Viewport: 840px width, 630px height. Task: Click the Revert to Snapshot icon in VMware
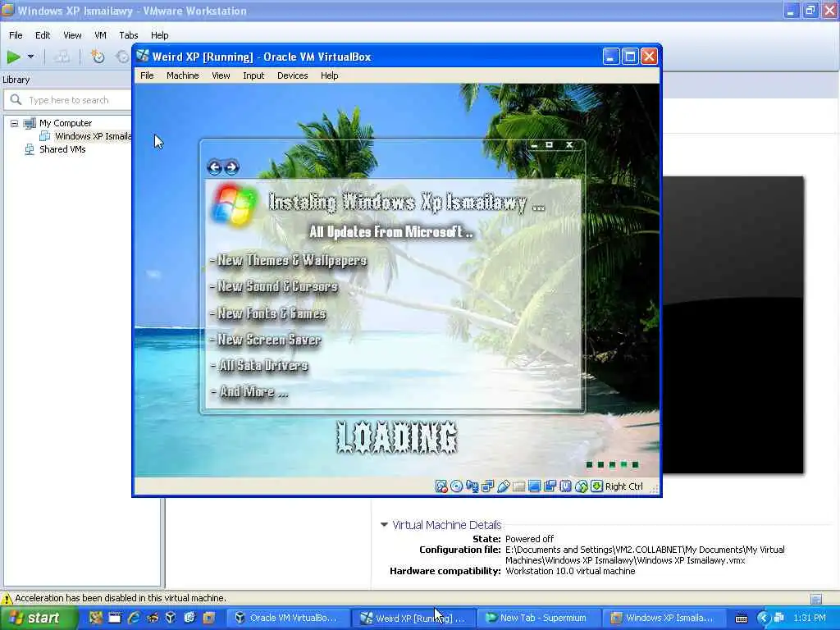point(123,57)
